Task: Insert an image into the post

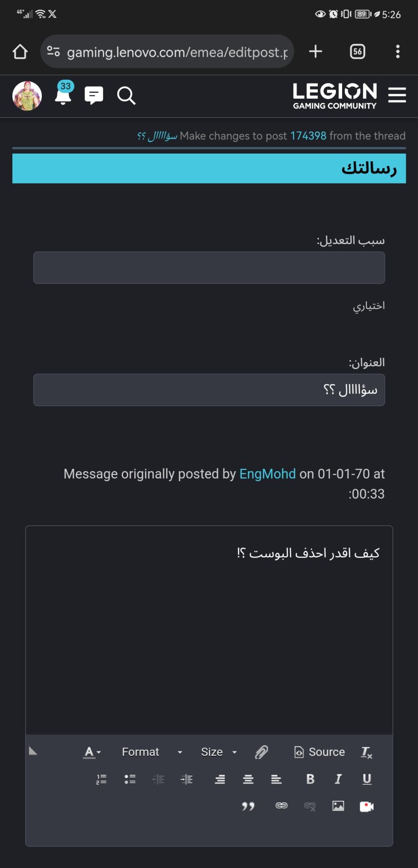Action: coord(338,806)
